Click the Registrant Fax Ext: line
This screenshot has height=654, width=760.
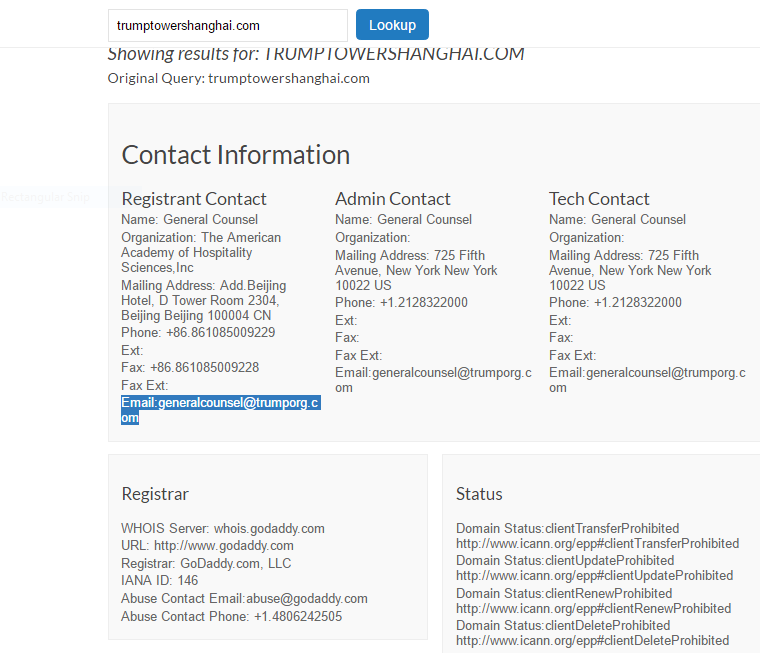pos(144,385)
